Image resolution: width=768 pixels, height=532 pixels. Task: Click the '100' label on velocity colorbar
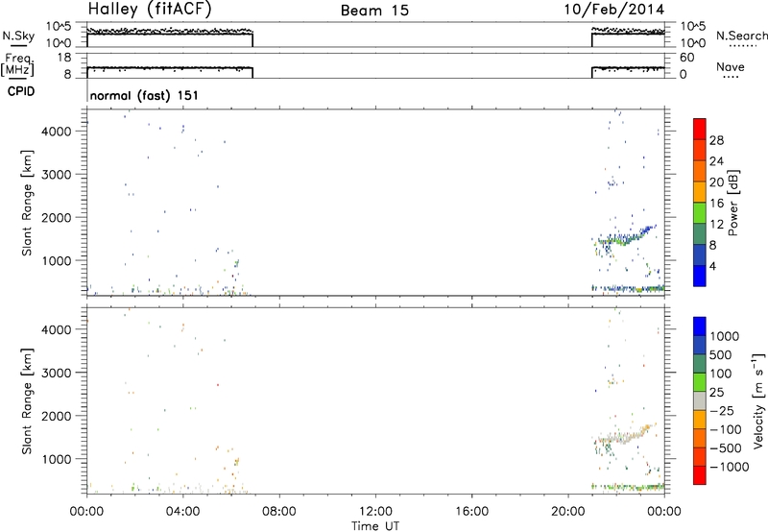(721, 374)
